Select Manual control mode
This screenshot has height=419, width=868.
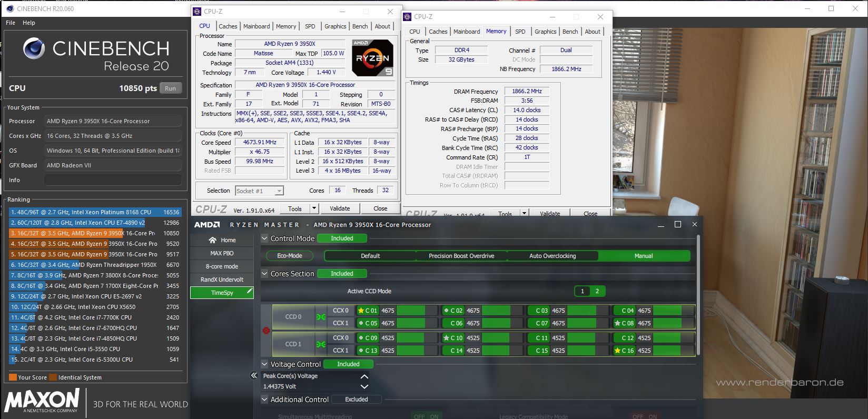644,256
